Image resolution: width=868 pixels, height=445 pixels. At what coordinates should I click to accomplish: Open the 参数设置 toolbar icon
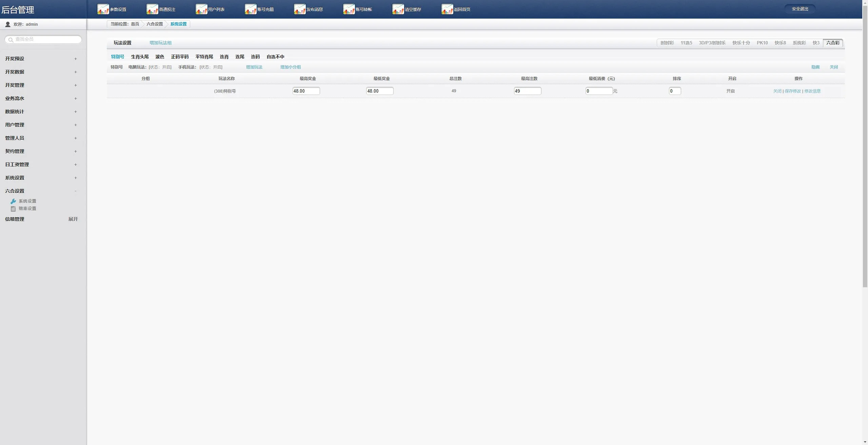(x=103, y=9)
